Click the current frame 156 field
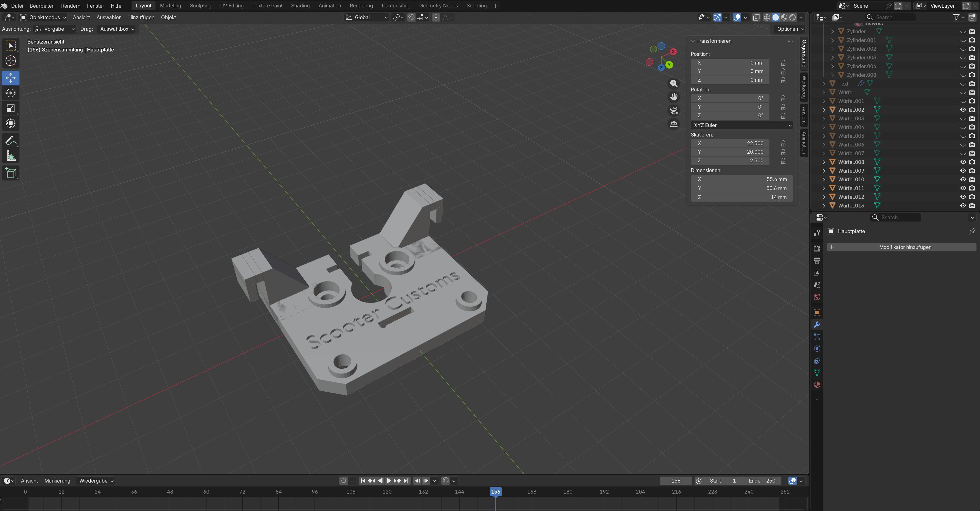980x511 pixels. 676,481
